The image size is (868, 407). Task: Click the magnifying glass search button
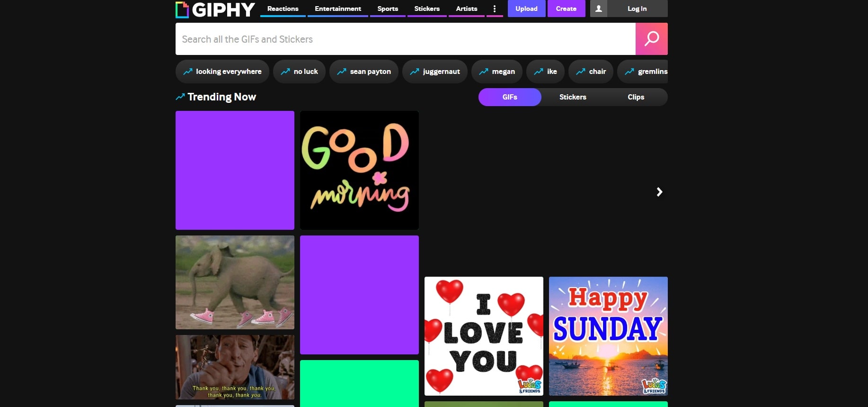(651, 39)
